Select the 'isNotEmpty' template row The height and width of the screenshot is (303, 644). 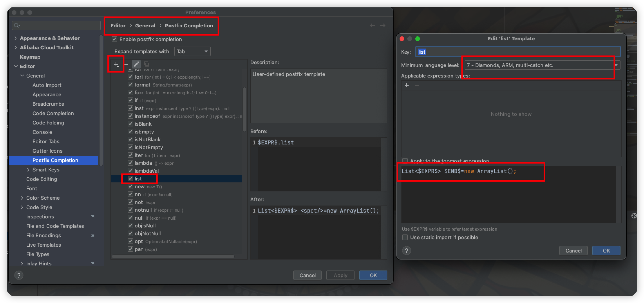click(176, 147)
